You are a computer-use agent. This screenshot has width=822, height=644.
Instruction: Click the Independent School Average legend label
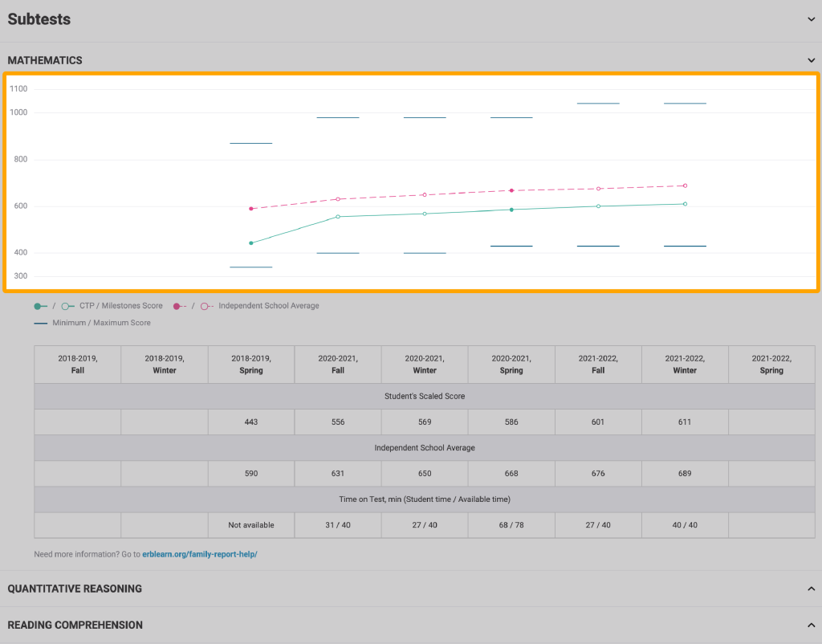pyautogui.click(x=268, y=306)
